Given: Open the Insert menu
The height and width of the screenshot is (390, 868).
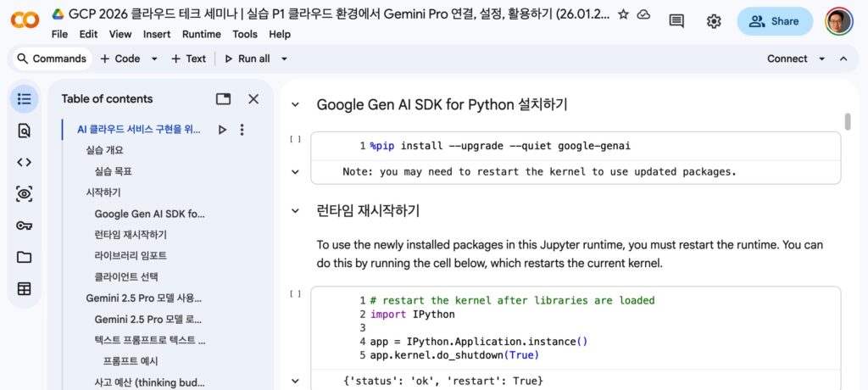Looking at the screenshot, I should point(157,35).
